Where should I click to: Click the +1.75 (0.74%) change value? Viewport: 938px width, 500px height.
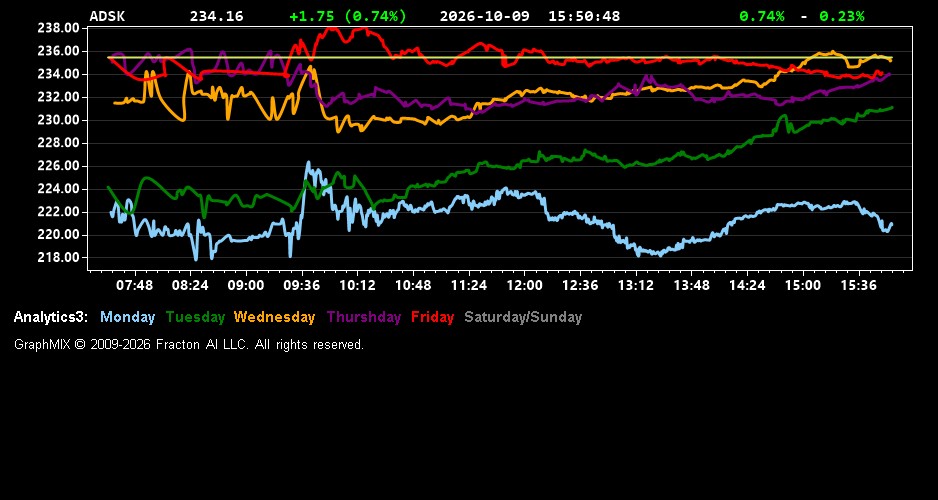[x=348, y=16]
